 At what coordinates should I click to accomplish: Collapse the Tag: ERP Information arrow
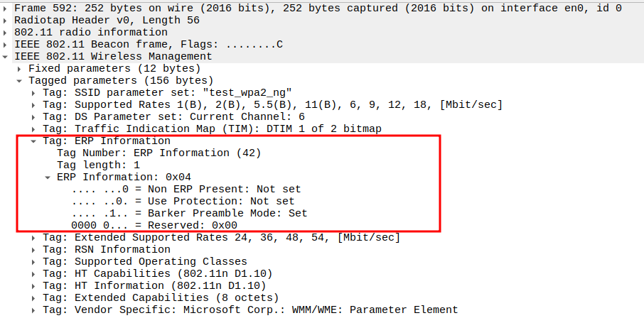(34, 141)
